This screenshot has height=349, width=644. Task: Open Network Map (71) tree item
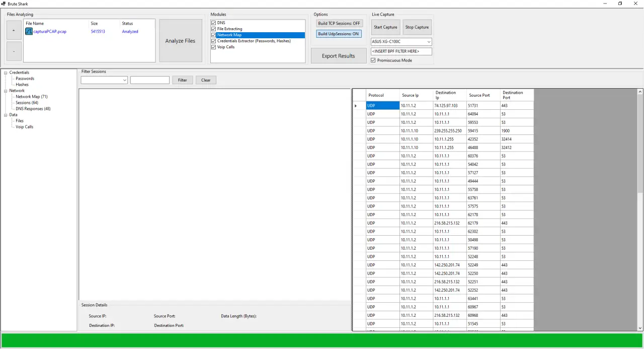pyautogui.click(x=31, y=97)
